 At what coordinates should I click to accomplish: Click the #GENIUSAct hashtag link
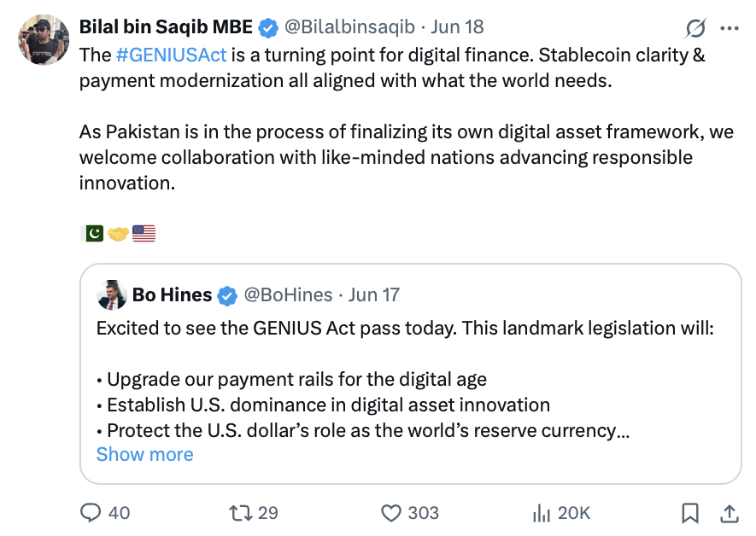click(x=171, y=55)
